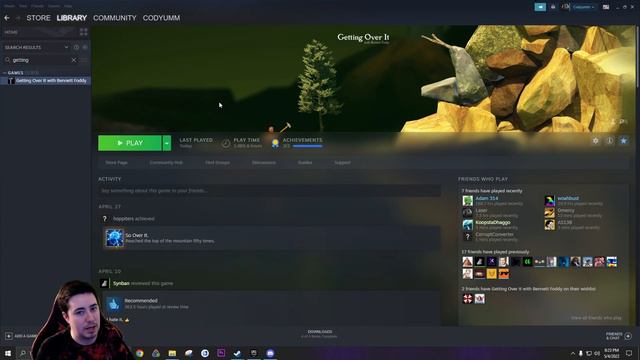
Task: Open the COMMUNITY tab
Action: 115,18
